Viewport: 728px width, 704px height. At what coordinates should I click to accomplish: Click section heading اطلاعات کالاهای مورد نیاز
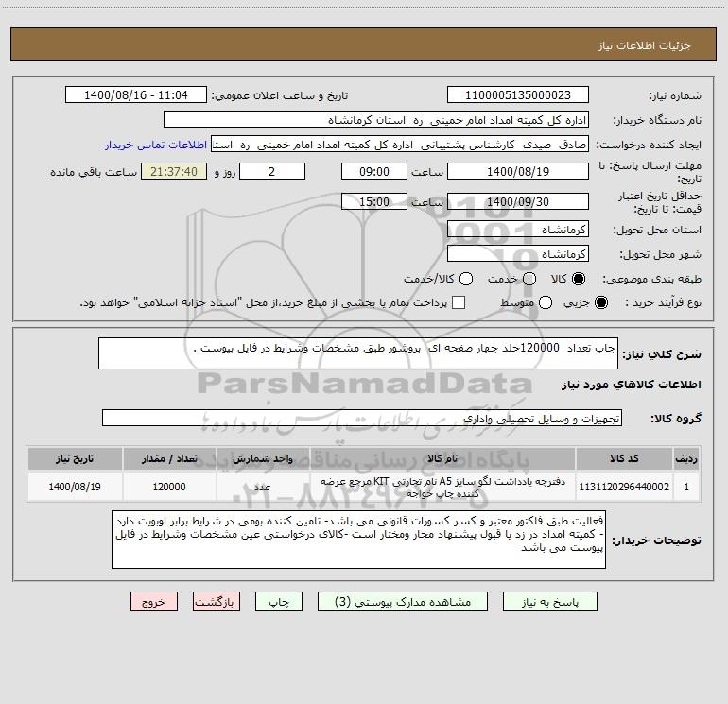coord(632,385)
